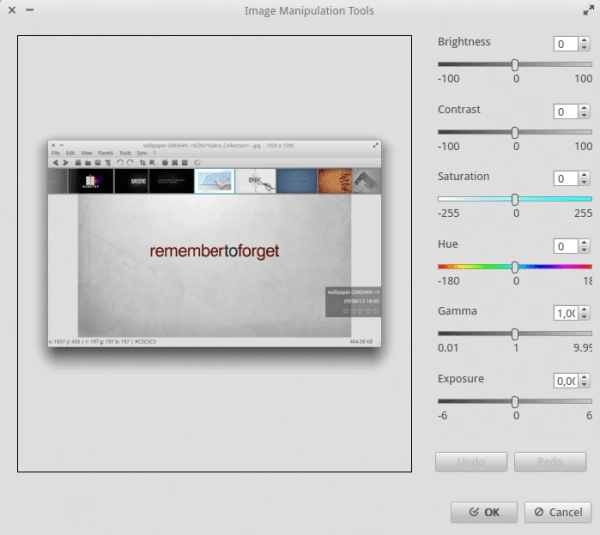Click the Hue rainbow slider handle
The height and width of the screenshot is (535, 600).
(x=515, y=267)
